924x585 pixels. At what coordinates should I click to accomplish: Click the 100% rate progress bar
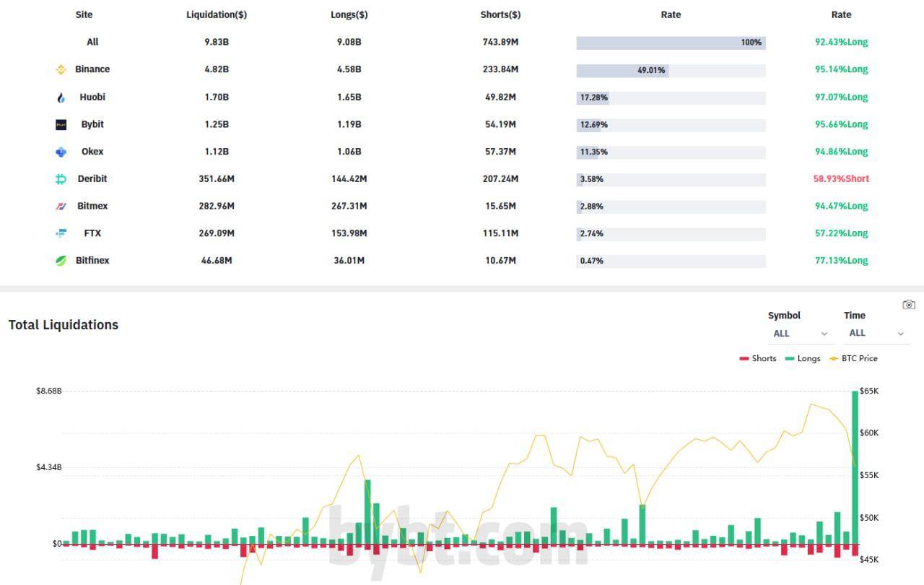671,43
